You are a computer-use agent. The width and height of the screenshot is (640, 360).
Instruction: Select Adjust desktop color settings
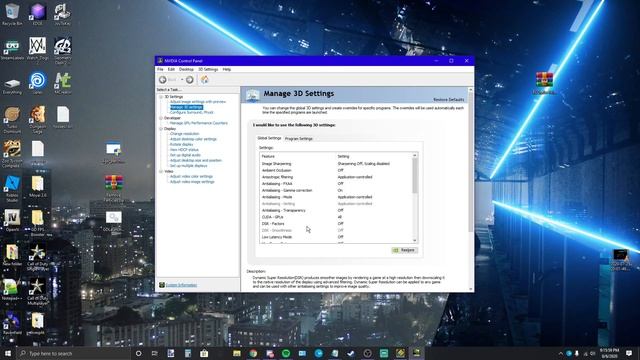tap(193, 139)
